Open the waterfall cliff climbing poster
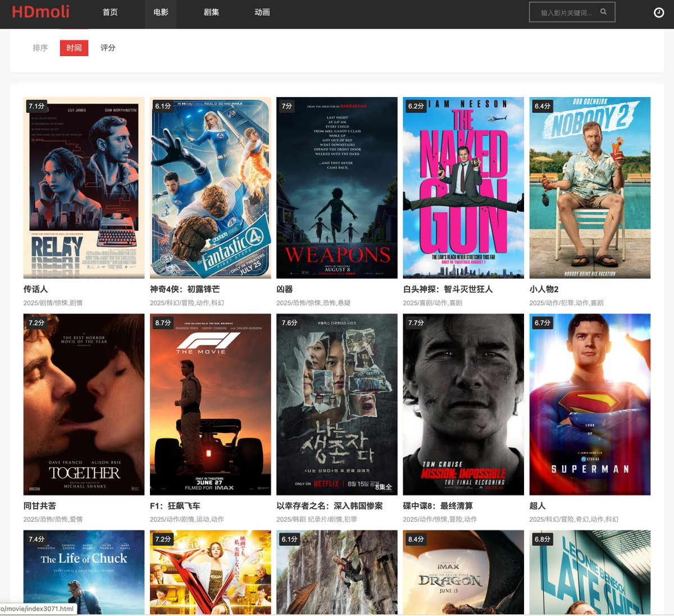The image size is (674, 616). click(x=337, y=572)
